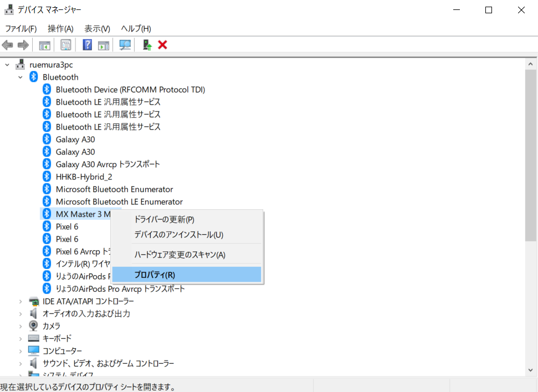Click the Bluetooth icon beside MX Master 3
Viewport: 538px width, 392px height.
47,214
